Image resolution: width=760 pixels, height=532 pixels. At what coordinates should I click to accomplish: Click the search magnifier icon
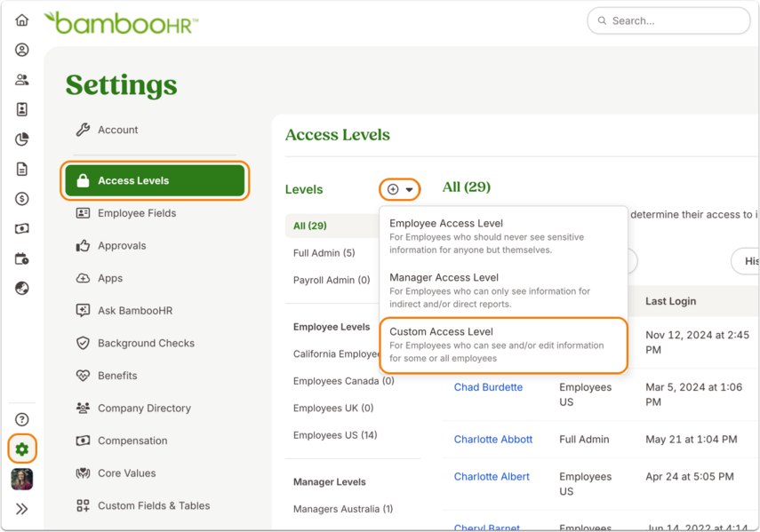coord(602,20)
